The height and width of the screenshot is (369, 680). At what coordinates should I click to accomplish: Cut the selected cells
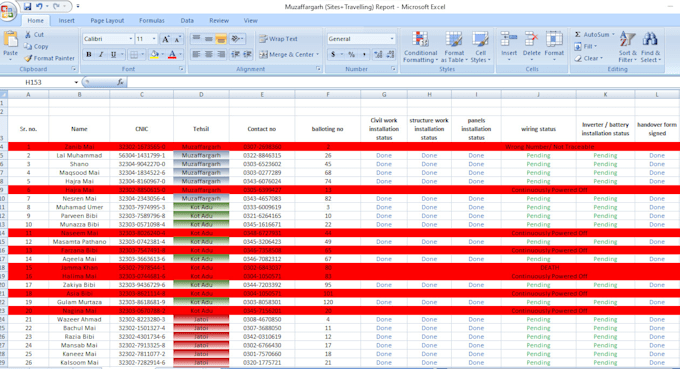(x=34, y=34)
